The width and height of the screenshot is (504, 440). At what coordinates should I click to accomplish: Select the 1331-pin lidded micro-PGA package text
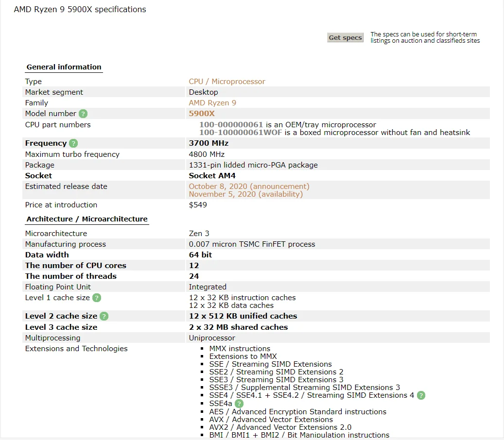[253, 165]
